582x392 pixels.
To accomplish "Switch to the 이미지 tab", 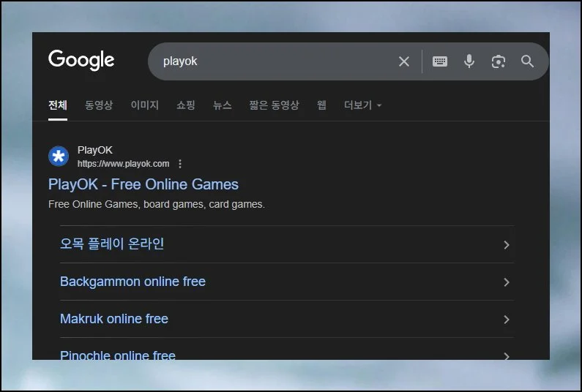I will click(144, 105).
